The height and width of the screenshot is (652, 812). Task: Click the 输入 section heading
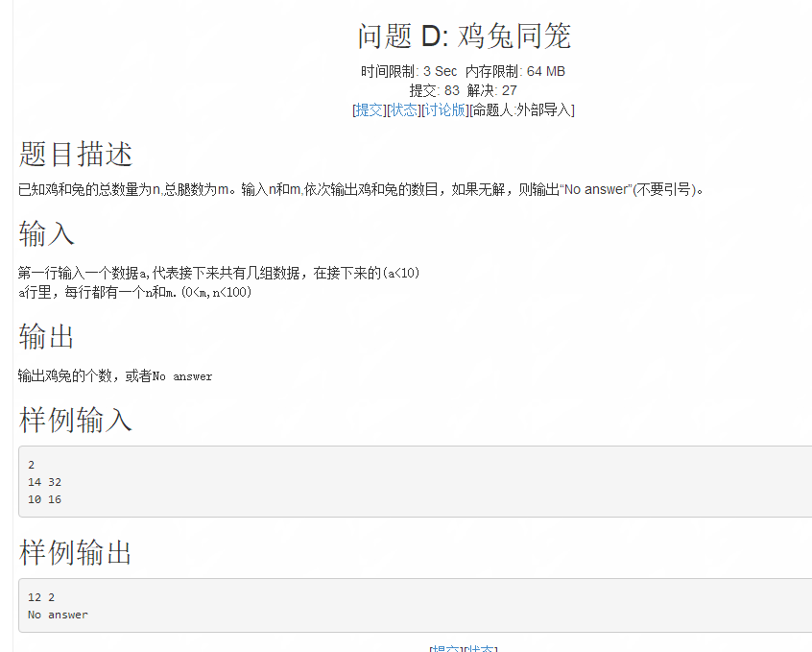(46, 233)
